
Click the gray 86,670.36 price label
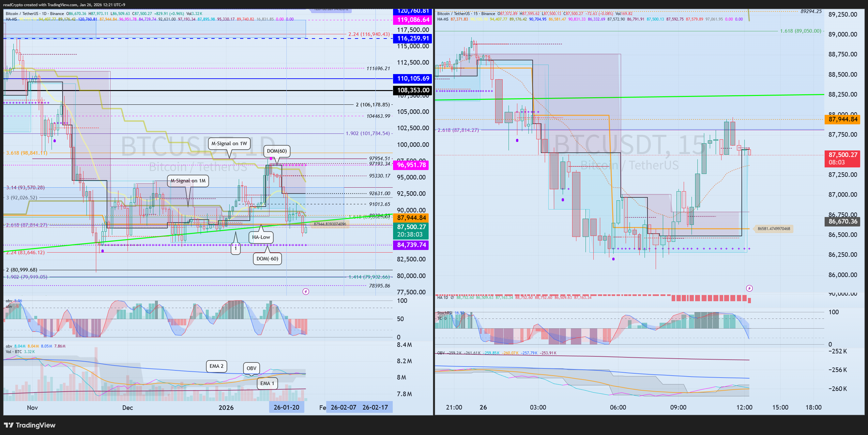(842, 222)
